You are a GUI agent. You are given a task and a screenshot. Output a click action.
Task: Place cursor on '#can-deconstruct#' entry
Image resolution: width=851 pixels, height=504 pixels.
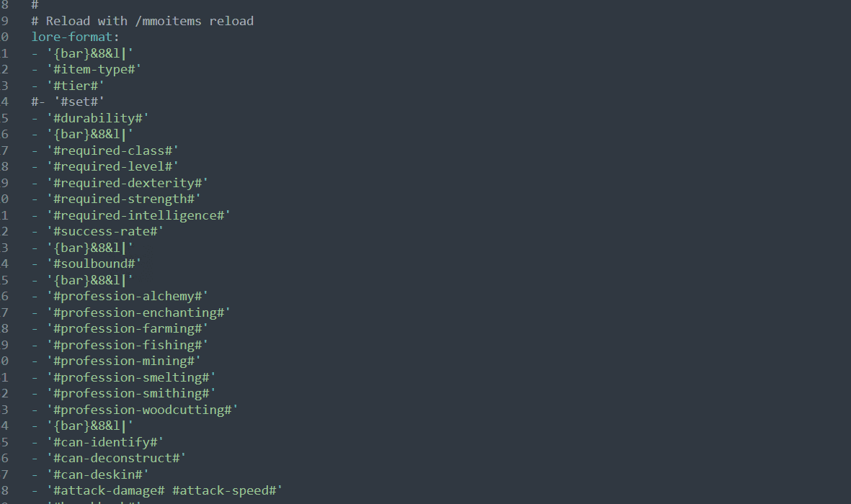(116, 458)
